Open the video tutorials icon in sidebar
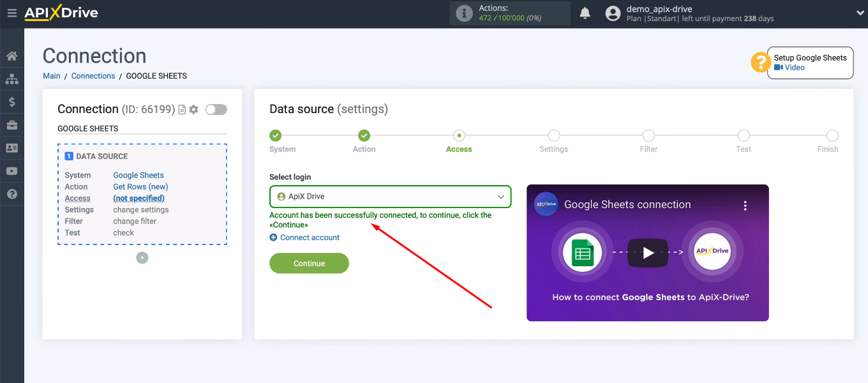The height and width of the screenshot is (383, 868). point(11,170)
